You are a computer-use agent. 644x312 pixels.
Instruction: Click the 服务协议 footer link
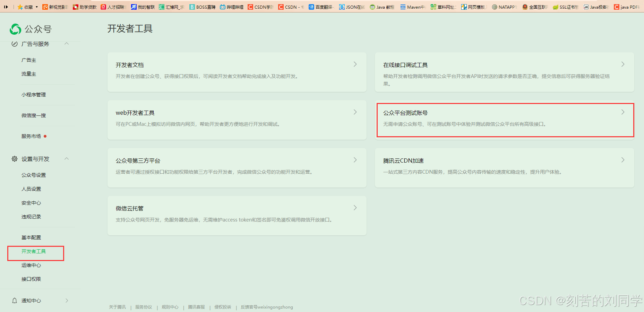[144, 307]
